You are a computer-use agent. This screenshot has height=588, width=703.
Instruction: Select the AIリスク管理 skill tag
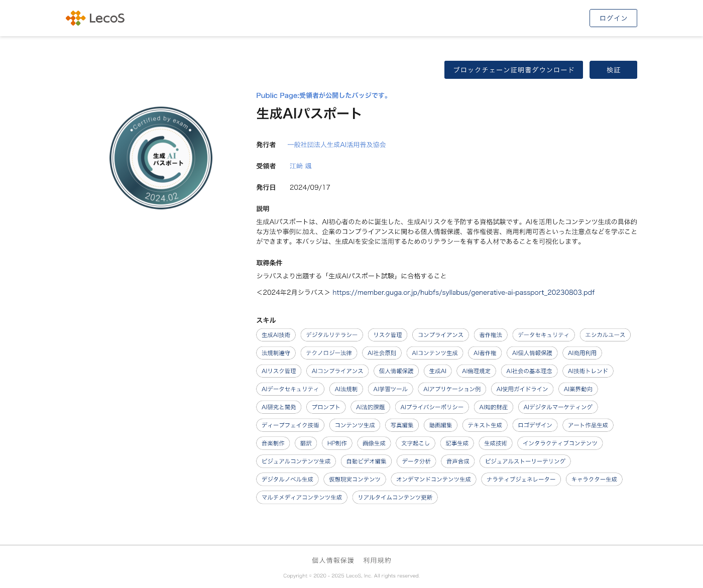[x=279, y=371]
